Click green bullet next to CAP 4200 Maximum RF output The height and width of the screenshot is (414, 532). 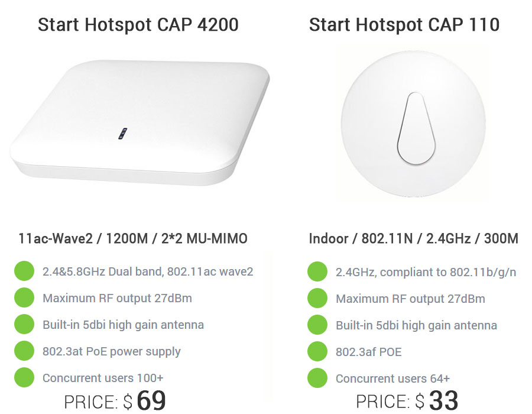coord(24,297)
